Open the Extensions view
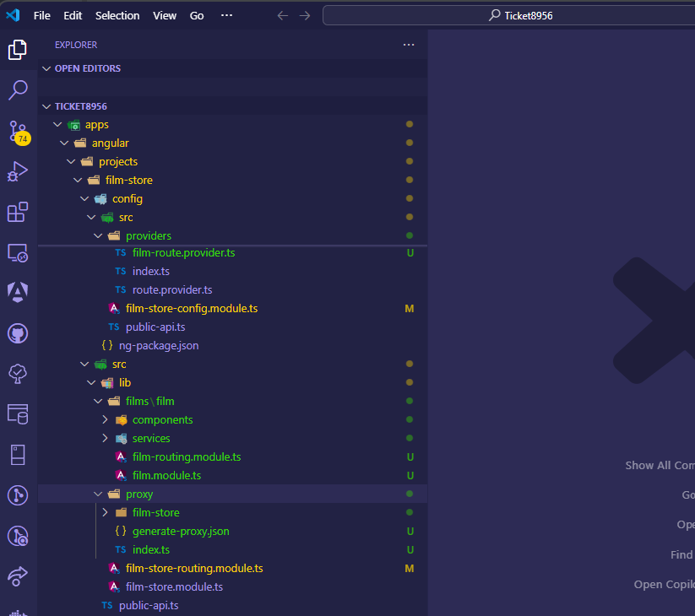Viewport: 695px width, 616px height. [18, 212]
